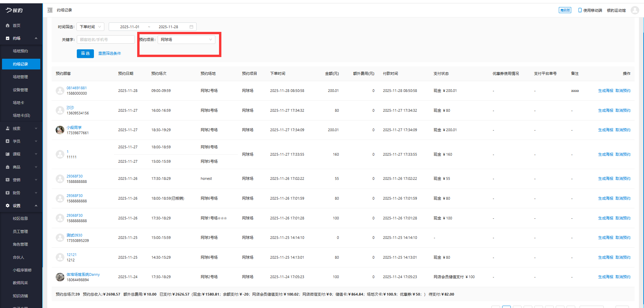Open the 预约项目 dropdown showing 网球场
The width and height of the screenshot is (644, 308).
(186, 40)
